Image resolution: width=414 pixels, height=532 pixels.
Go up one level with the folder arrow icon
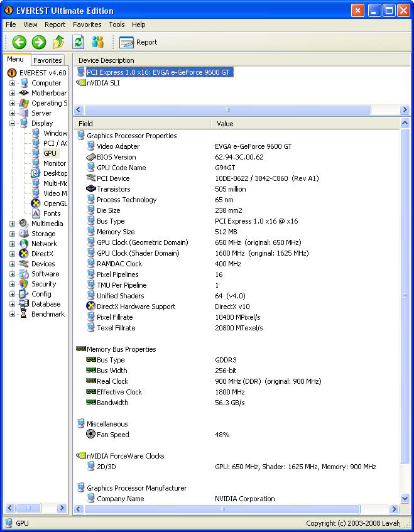click(x=58, y=42)
